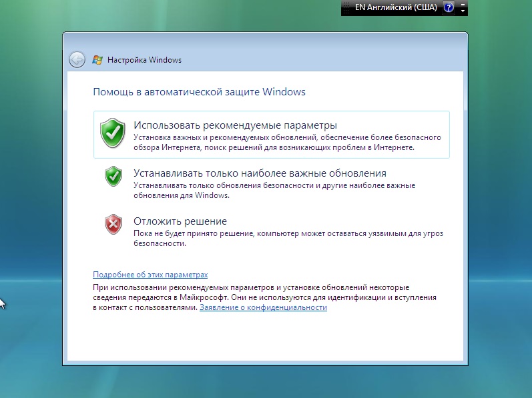Click text Пока не будет принято решение
Image resolution: width=532 pixels, height=398 pixels.
click(288, 239)
